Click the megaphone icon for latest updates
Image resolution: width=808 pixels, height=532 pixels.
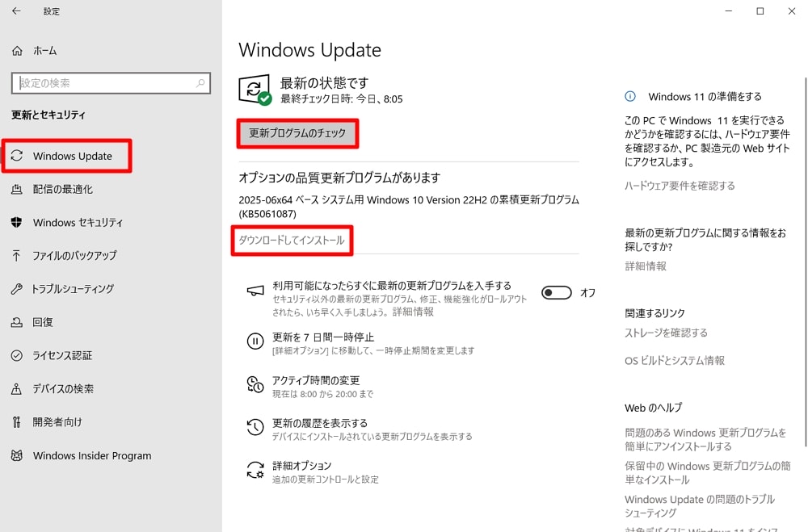(255, 291)
